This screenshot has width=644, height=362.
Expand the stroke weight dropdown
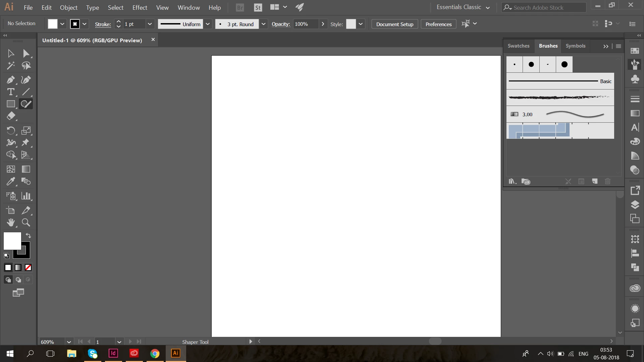[x=150, y=24]
